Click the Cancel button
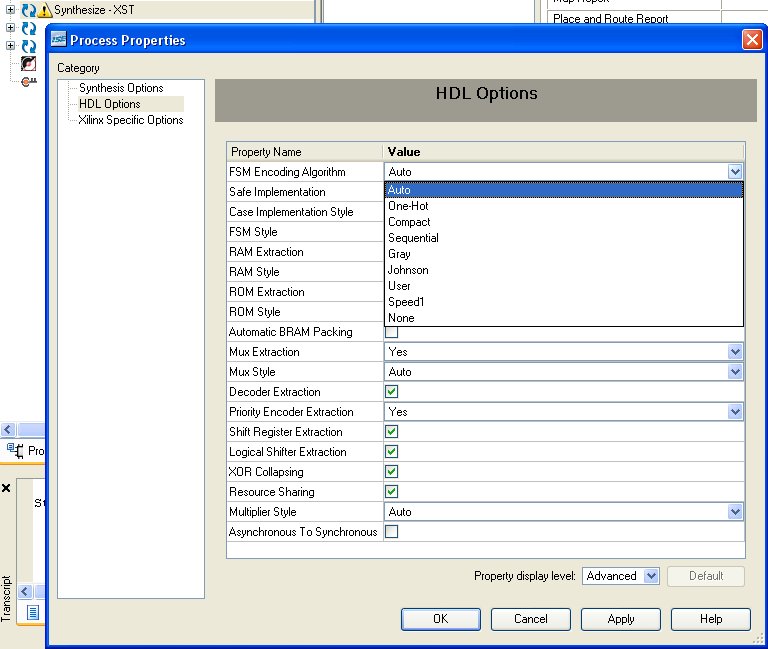The width and height of the screenshot is (768, 649). coord(530,619)
